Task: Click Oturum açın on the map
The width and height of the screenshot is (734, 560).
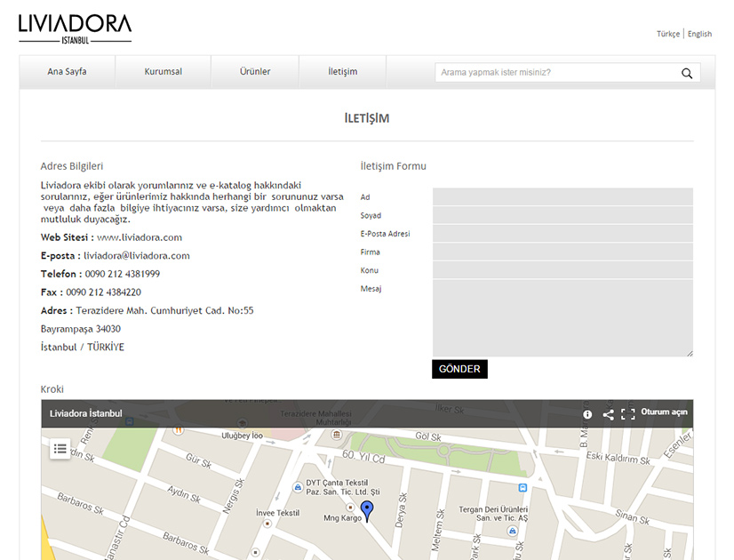Action: (x=664, y=412)
